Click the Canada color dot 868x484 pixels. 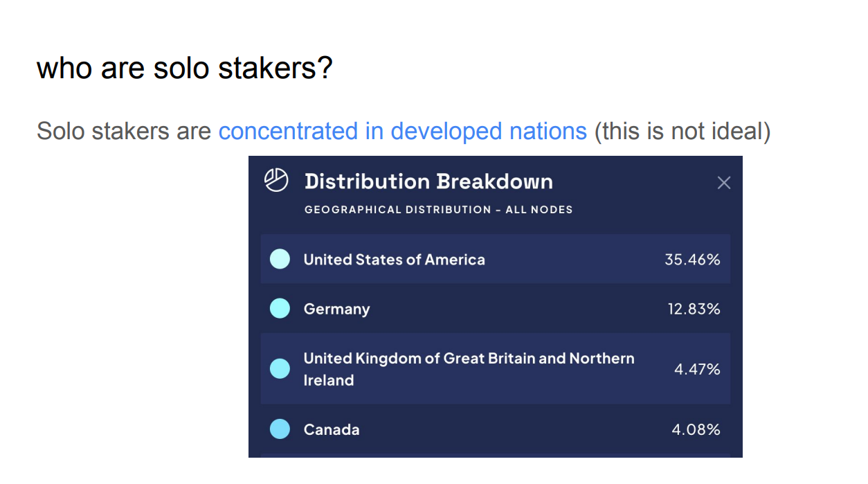[280, 429]
